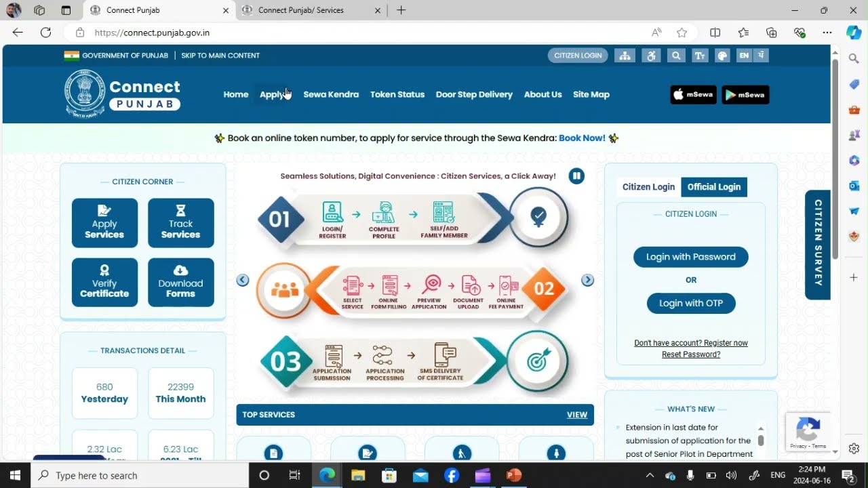Open About Us menu item
The height and width of the screenshot is (488, 868).
click(x=542, y=95)
